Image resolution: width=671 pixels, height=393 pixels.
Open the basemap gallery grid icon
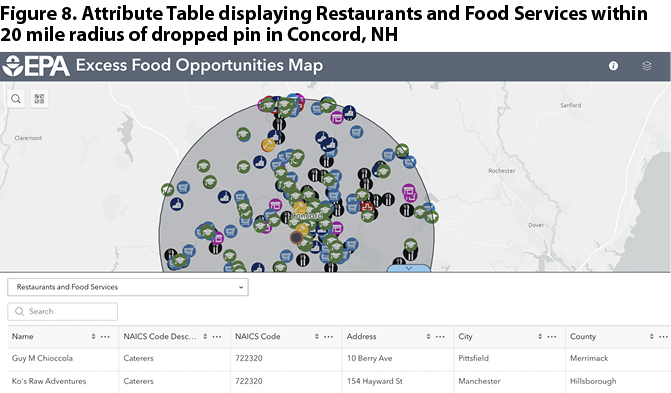coord(39,99)
